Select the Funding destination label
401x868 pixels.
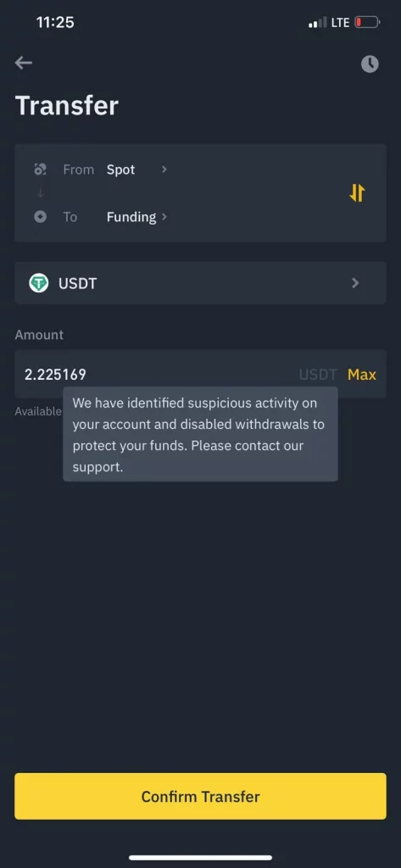click(x=131, y=217)
